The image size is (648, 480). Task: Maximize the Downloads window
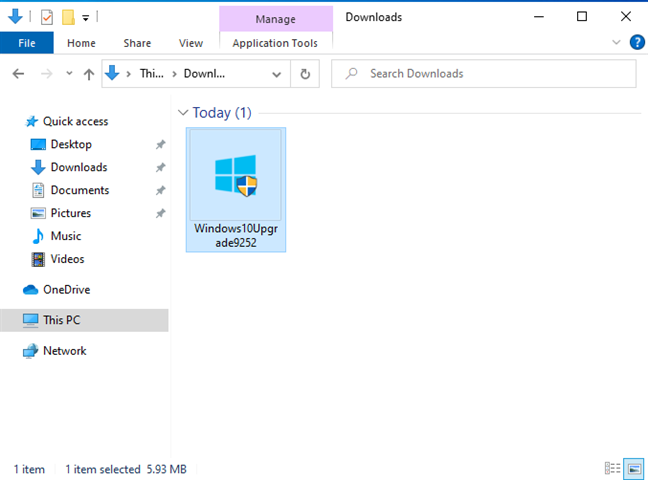582,17
